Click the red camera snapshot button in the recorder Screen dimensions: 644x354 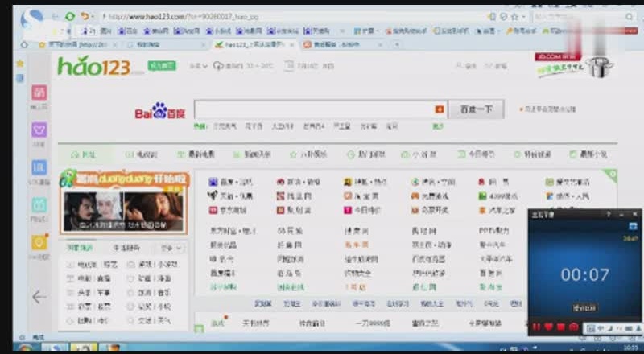(x=574, y=327)
